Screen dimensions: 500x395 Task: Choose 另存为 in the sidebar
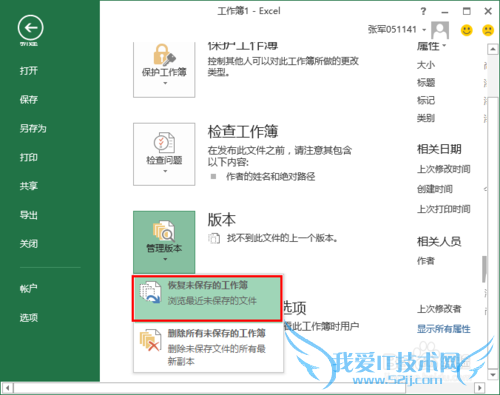[33, 128]
